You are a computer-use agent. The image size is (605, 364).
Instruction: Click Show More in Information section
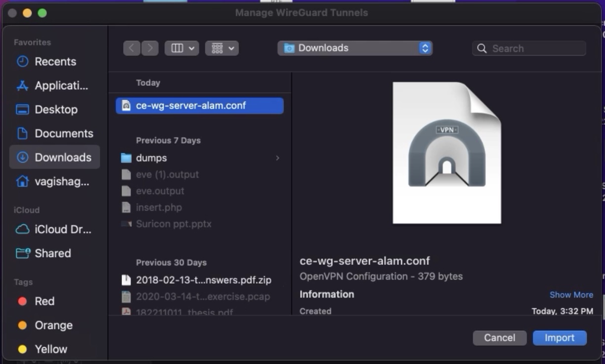(571, 294)
